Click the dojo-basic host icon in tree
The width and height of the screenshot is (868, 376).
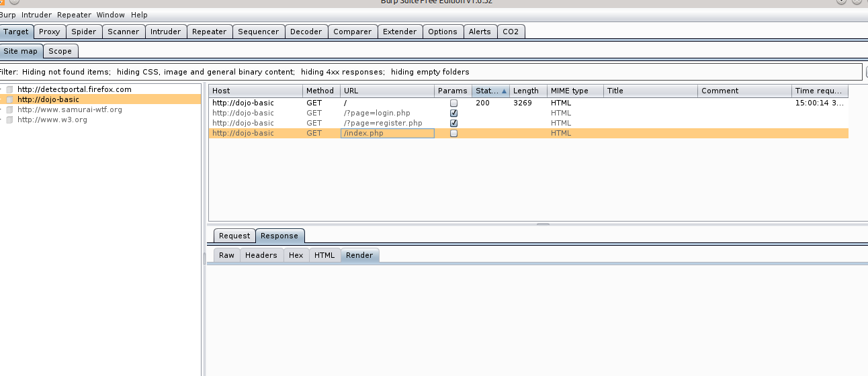[10, 99]
